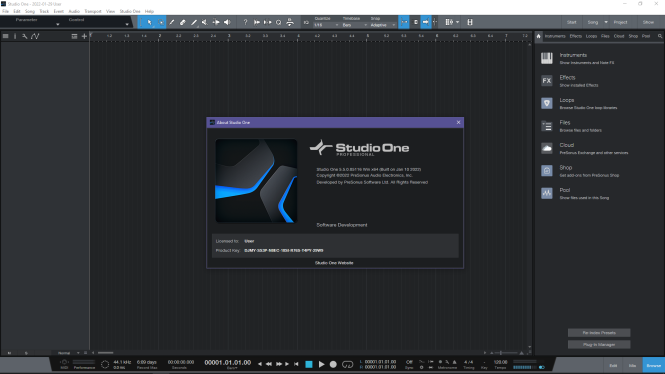Open the Snap Adaptive dropdown
This screenshot has height=374, width=665.
(x=383, y=25)
